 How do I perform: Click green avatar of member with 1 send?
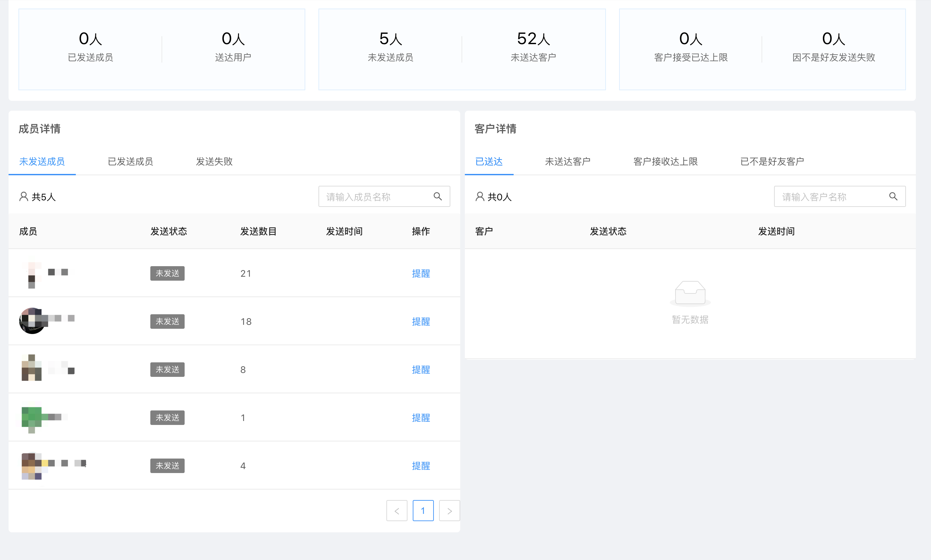(32, 417)
